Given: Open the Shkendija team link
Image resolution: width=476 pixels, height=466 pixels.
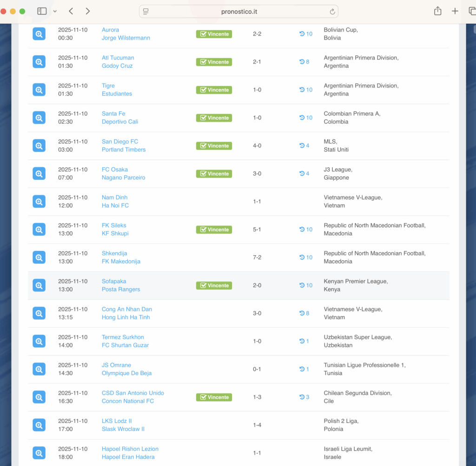Looking at the screenshot, I should coord(114,253).
